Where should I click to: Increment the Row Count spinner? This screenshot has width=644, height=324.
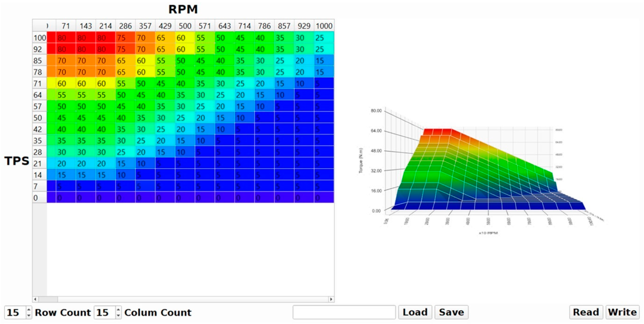pos(29,310)
